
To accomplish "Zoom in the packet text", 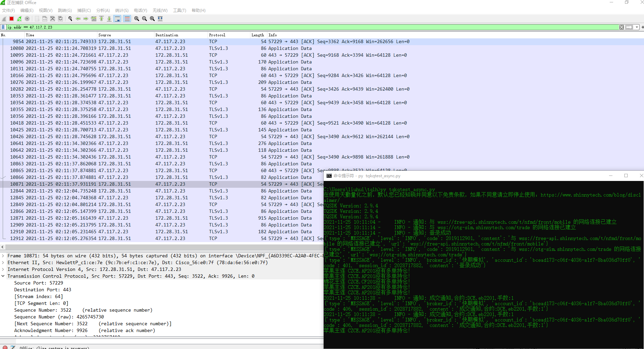I will pos(137,19).
